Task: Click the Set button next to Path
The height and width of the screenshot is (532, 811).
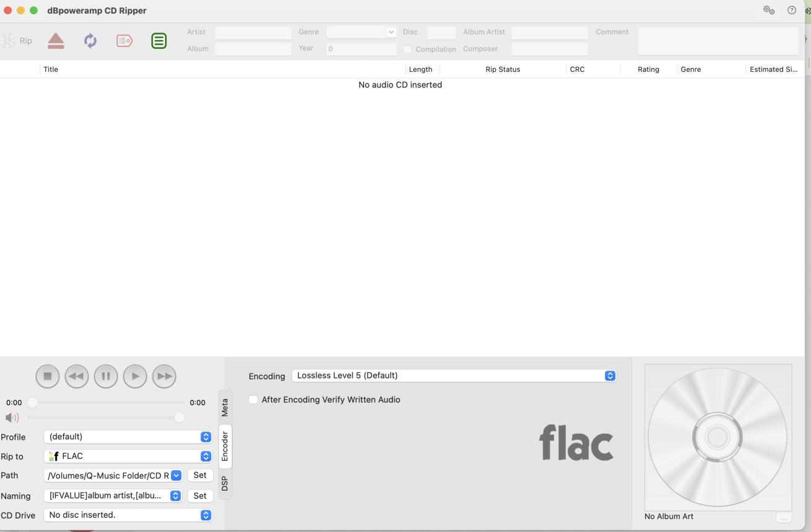Action: pos(200,476)
